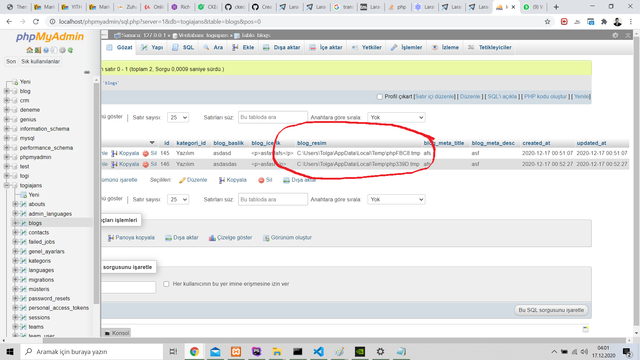Click the SQL'i açıkla link
The width and height of the screenshot is (640, 360).
[x=502, y=97]
